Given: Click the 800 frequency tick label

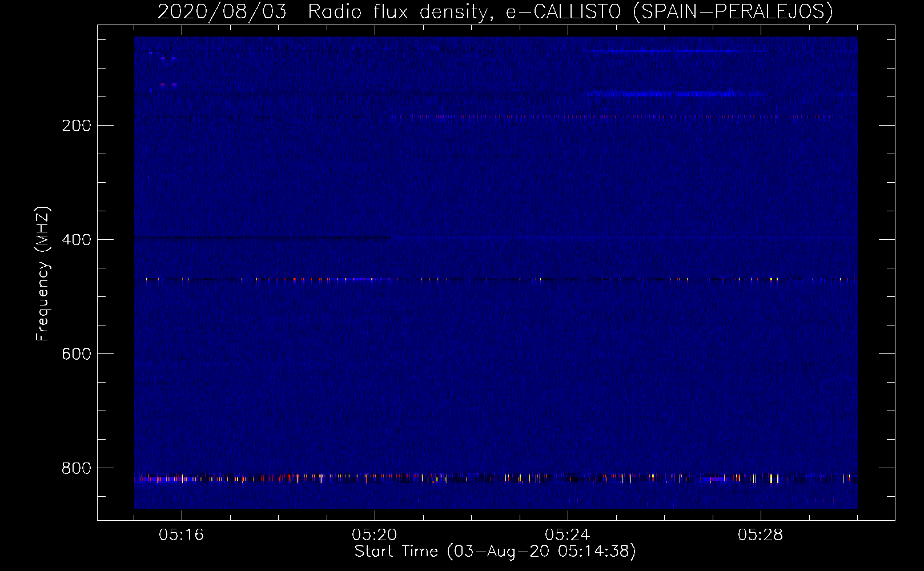Looking at the screenshot, I should pos(77,468).
